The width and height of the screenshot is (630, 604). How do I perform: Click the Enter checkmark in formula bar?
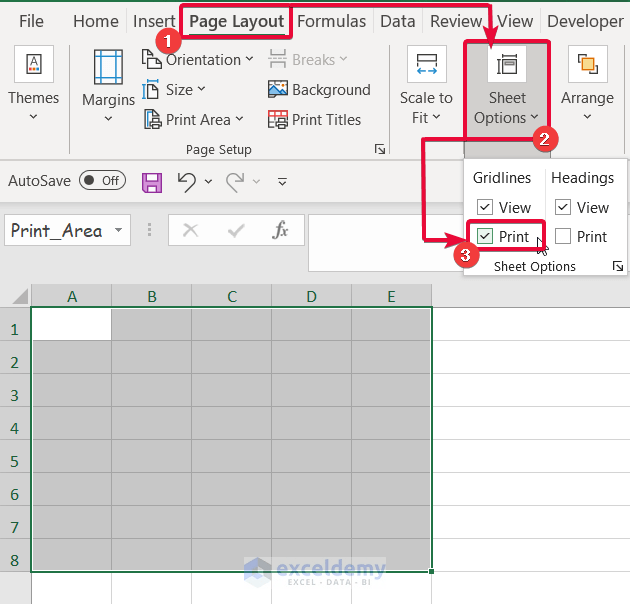[x=236, y=230]
